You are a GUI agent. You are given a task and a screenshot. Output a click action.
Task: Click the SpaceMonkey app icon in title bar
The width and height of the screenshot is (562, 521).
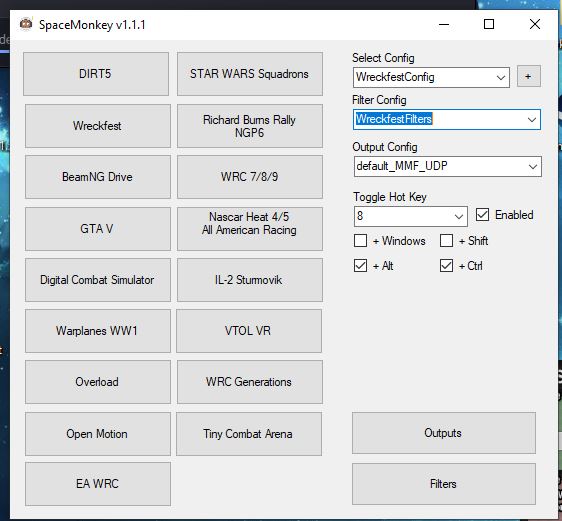pos(26,24)
